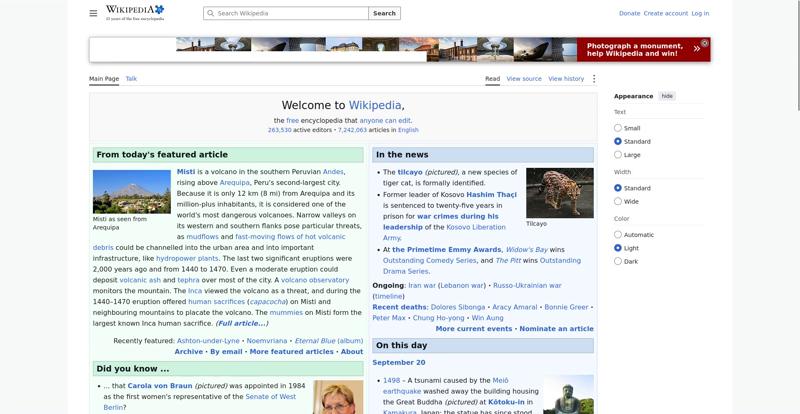The height and width of the screenshot is (414, 800).
Task: Select Small text size
Action: 618,128
